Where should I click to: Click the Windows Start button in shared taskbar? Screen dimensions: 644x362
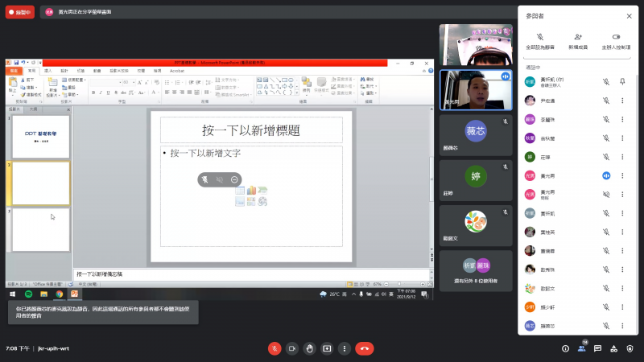[12, 294]
